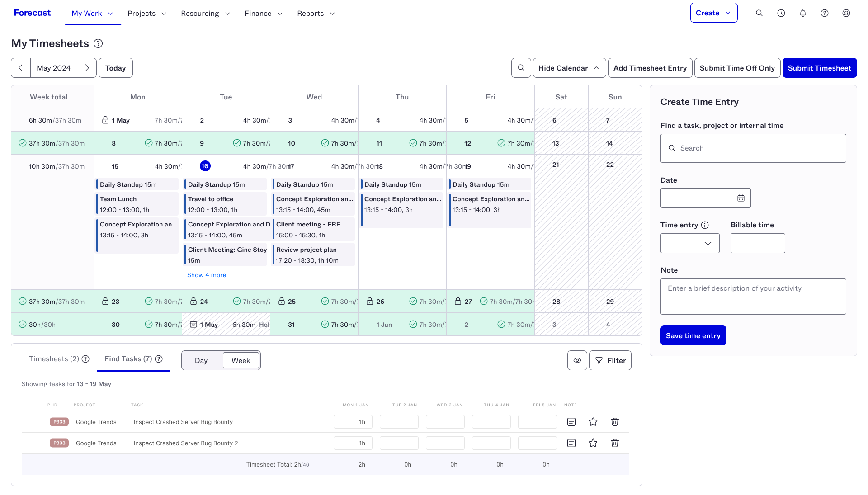Click Monday hours field for Bug Bounty 2
This screenshot has height=495, width=868.
coord(353,443)
